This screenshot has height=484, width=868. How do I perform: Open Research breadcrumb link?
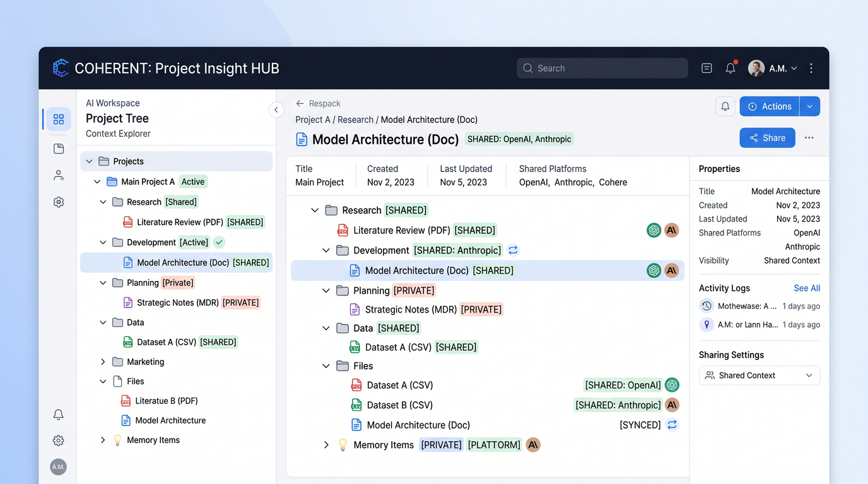pyautogui.click(x=355, y=120)
